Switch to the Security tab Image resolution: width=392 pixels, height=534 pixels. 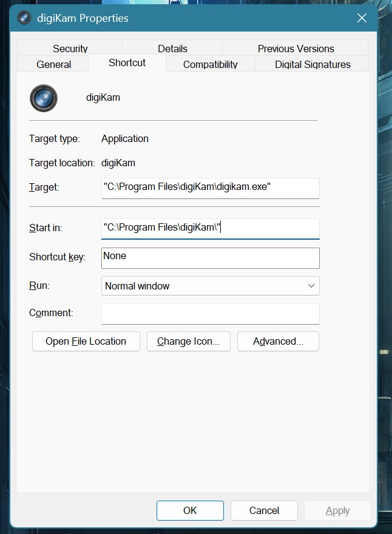pos(70,49)
